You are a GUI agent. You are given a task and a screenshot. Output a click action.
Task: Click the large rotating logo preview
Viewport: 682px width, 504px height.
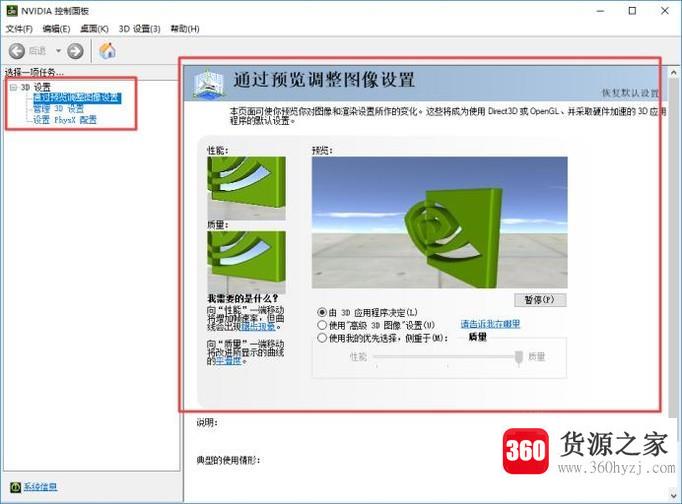(x=439, y=222)
